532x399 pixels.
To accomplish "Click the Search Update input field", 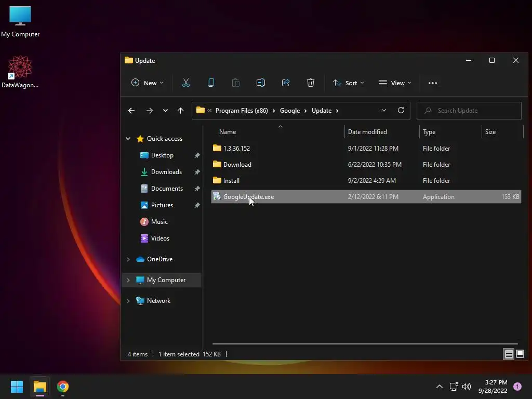I will [469, 111].
